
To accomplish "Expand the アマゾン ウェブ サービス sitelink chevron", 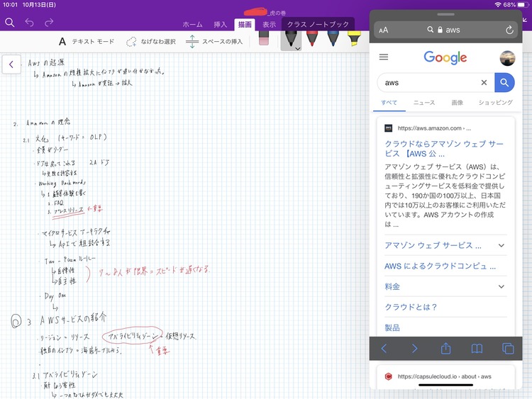I will (501, 245).
